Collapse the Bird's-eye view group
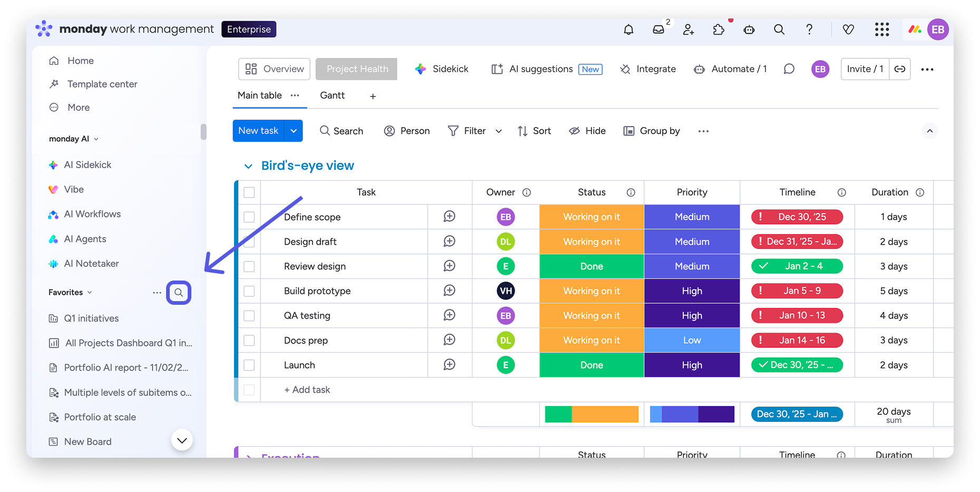Viewport: 980px width, 492px height. pyautogui.click(x=248, y=166)
